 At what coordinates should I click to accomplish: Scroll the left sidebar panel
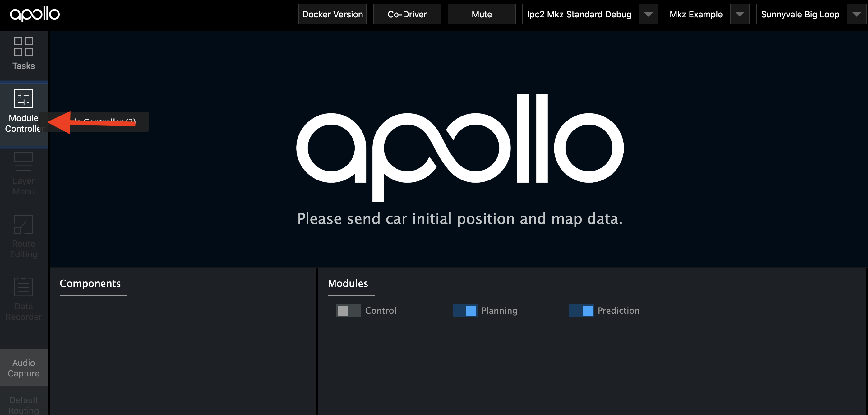[24, 221]
